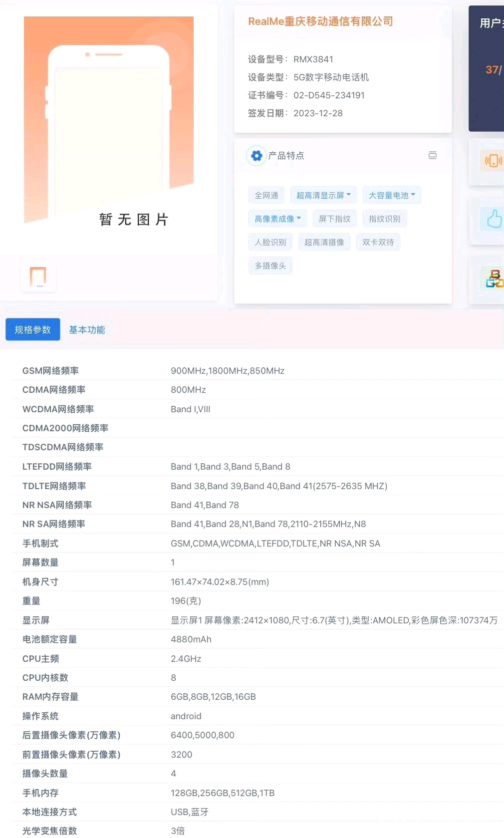This screenshot has height=838, width=504.
Task: Click the value 900MHz,1800MHz,850MHz
Action: click(228, 371)
